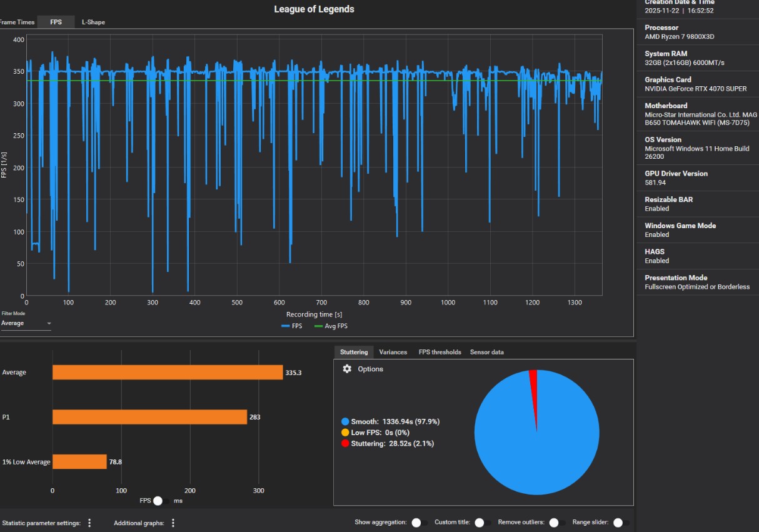
Task: Select the Variances tab
Action: (x=393, y=352)
